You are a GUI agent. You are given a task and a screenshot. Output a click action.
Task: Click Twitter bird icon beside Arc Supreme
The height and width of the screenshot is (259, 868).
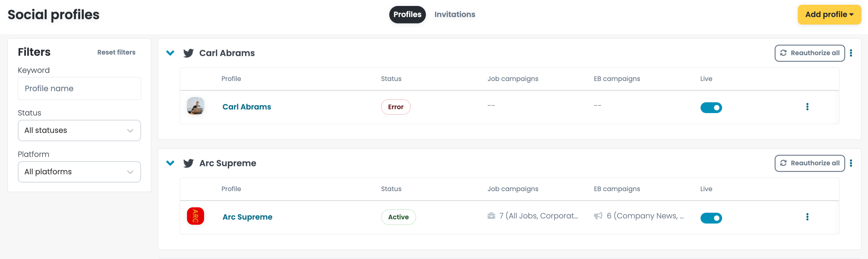click(x=188, y=163)
